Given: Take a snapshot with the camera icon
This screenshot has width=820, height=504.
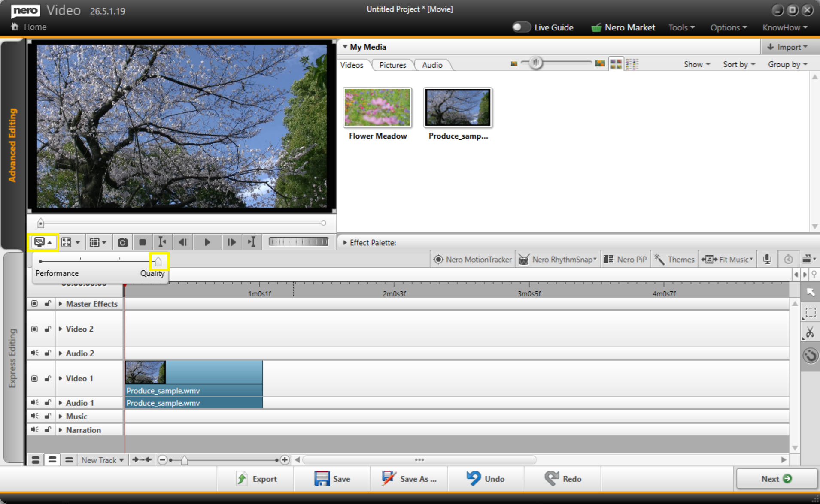Looking at the screenshot, I should [x=122, y=242].
